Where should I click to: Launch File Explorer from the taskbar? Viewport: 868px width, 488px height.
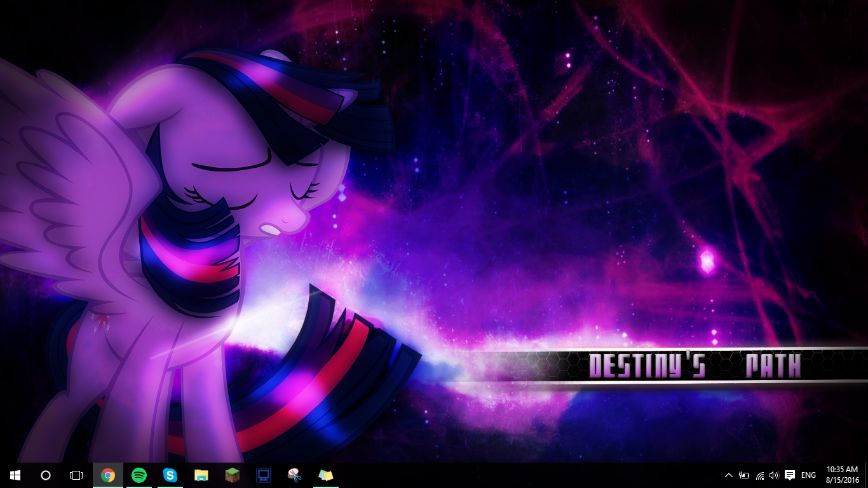pyautogui.click(x=201, y=475)
